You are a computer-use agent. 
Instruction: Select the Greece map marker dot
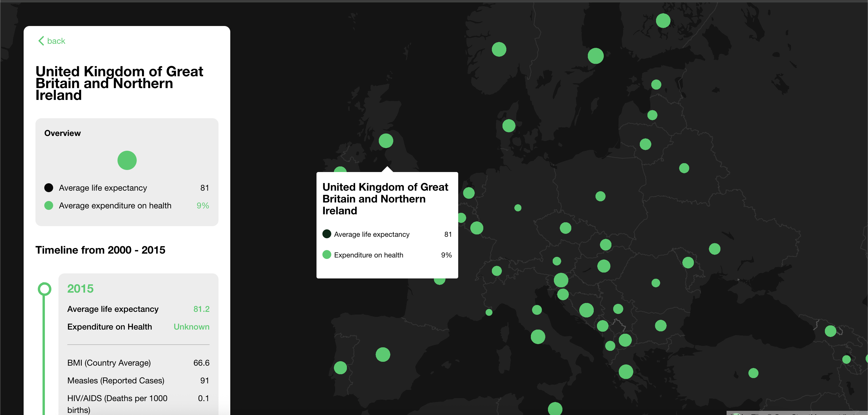626,372
